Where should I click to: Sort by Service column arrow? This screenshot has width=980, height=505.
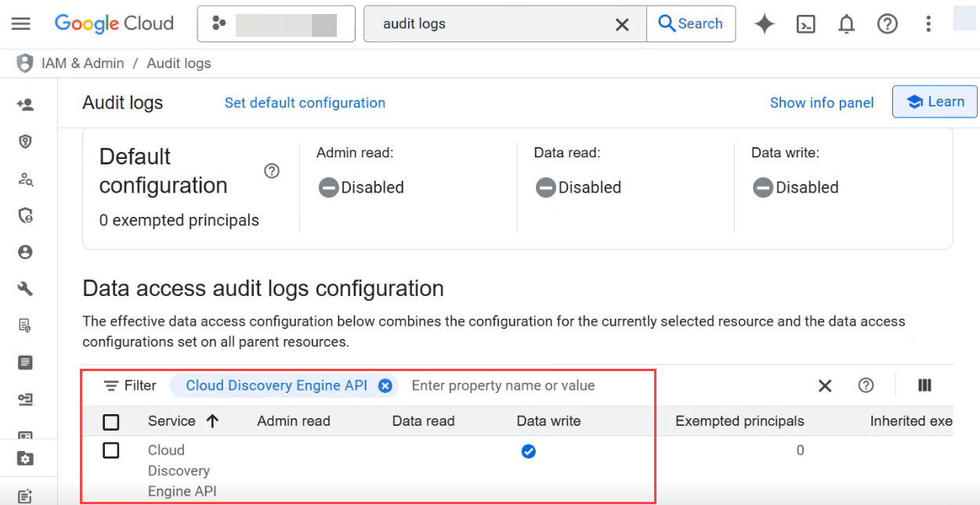212,421
